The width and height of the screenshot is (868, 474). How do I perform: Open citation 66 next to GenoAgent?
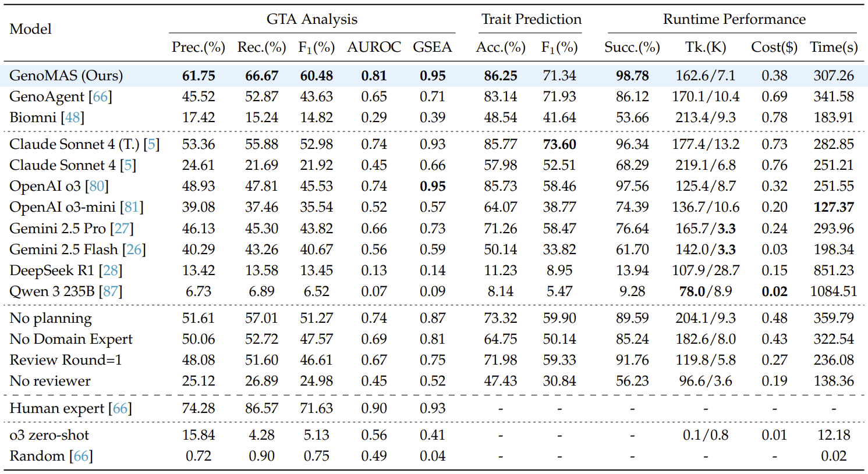(101, 97)
